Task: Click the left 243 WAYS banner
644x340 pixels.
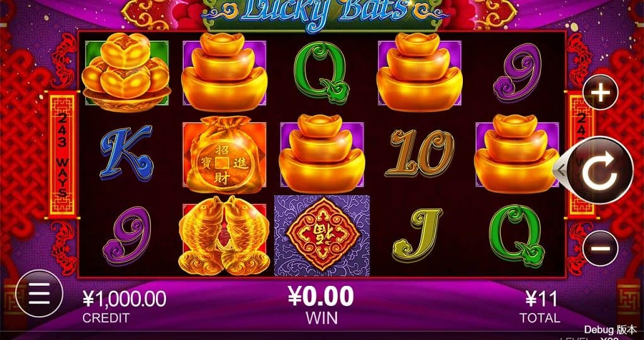Action: click(x=62, y=154)
